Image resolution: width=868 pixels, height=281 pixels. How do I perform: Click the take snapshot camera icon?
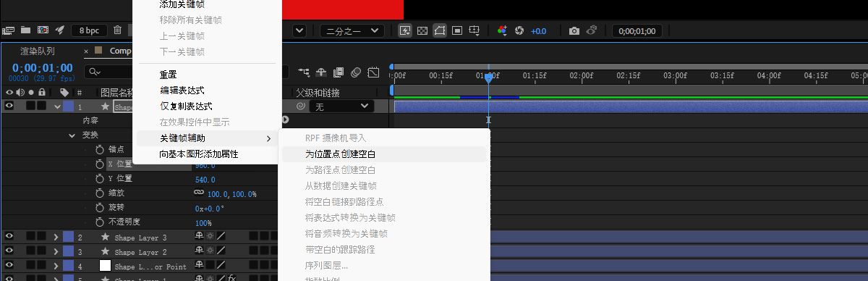[x=574, y=30]
